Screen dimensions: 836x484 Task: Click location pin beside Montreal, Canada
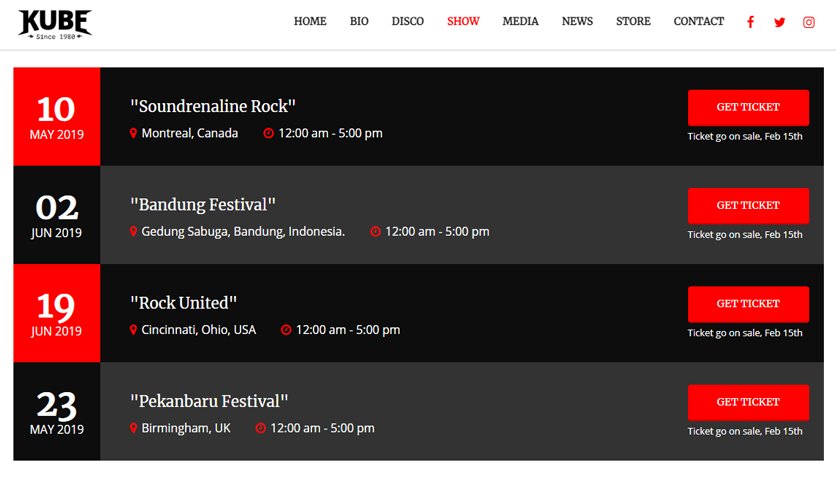click(133, 133)
